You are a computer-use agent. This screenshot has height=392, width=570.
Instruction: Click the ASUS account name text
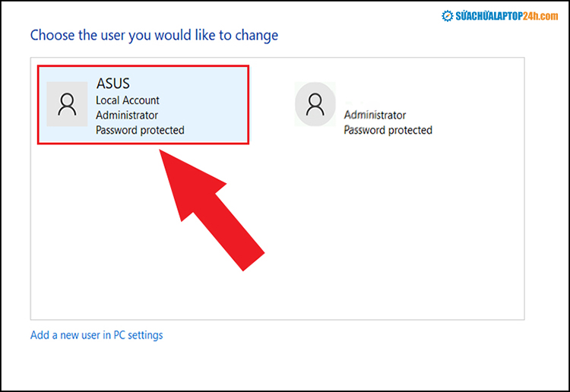[x=112, y=84]
